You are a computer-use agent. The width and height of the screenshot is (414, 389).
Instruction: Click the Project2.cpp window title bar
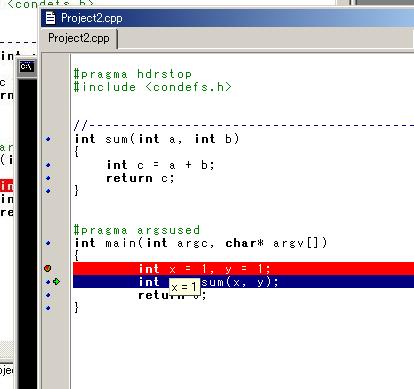[227, 18]
